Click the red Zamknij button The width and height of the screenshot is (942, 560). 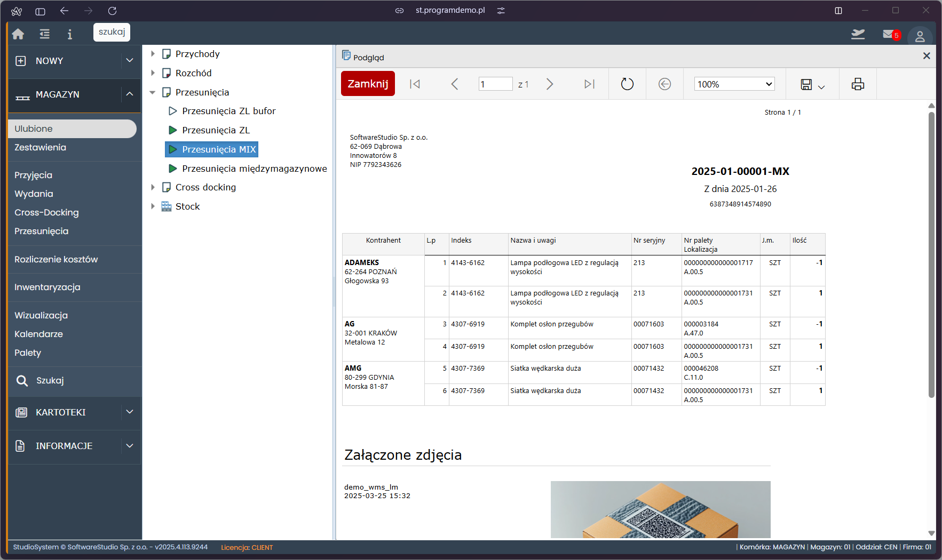pyautogui.click(x=368, y=84)
